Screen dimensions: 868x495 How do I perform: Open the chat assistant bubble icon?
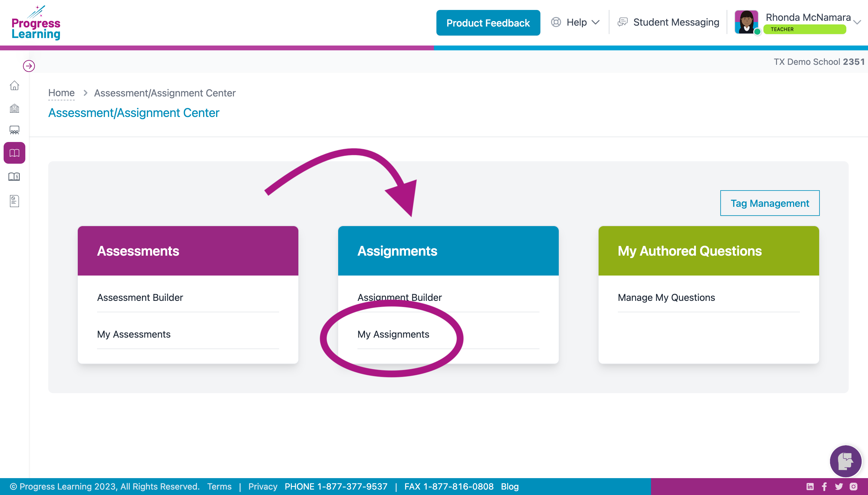coord(846,461)
